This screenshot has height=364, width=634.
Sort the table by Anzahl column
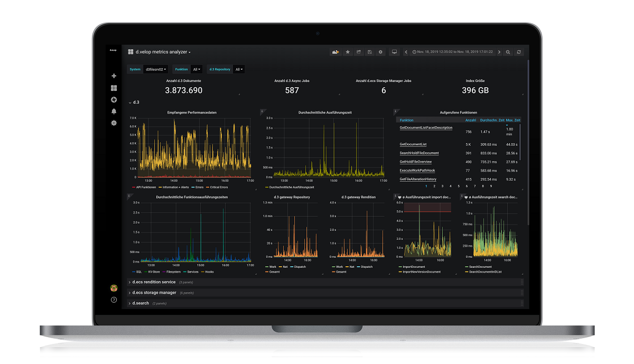point(471,120)
